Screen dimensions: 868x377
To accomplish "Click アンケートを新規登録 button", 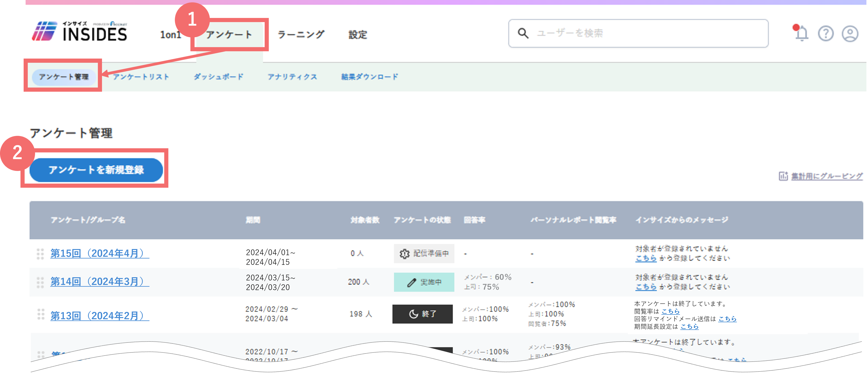I will [96, 170].
